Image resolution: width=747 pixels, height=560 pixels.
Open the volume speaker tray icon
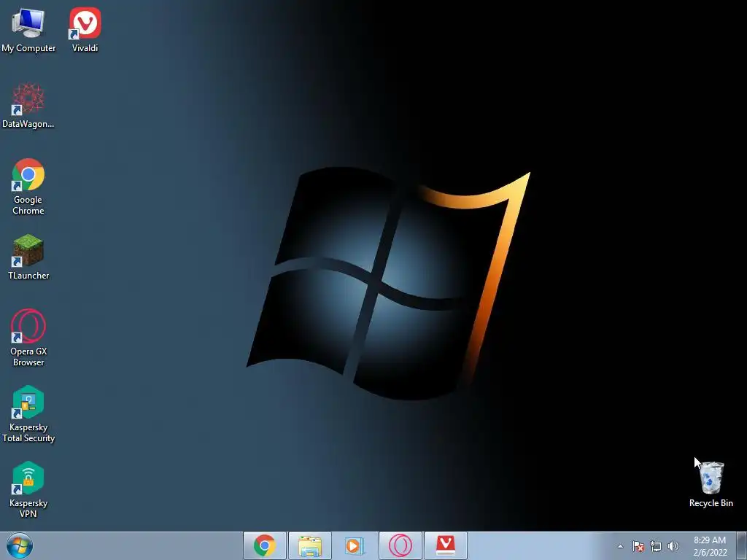(673, 546)
